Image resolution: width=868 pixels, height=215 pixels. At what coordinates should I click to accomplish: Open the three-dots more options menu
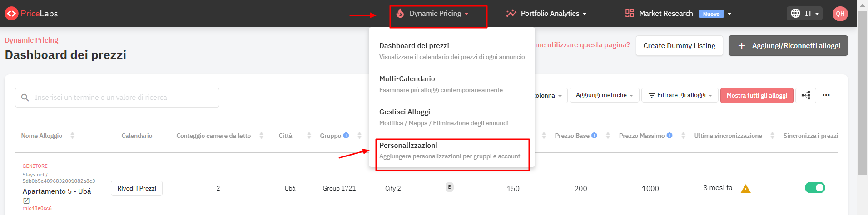click(x=826, y=95)
